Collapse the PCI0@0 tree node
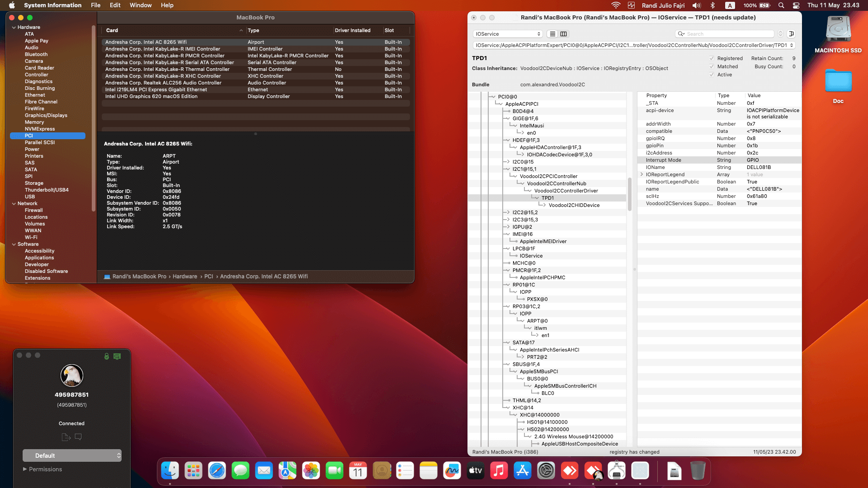This screenshot has width=868, height=488. (493, 97)
